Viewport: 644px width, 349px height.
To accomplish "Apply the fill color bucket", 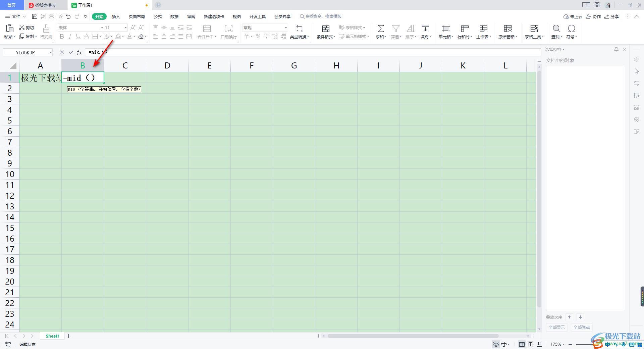I will [118, 36].
